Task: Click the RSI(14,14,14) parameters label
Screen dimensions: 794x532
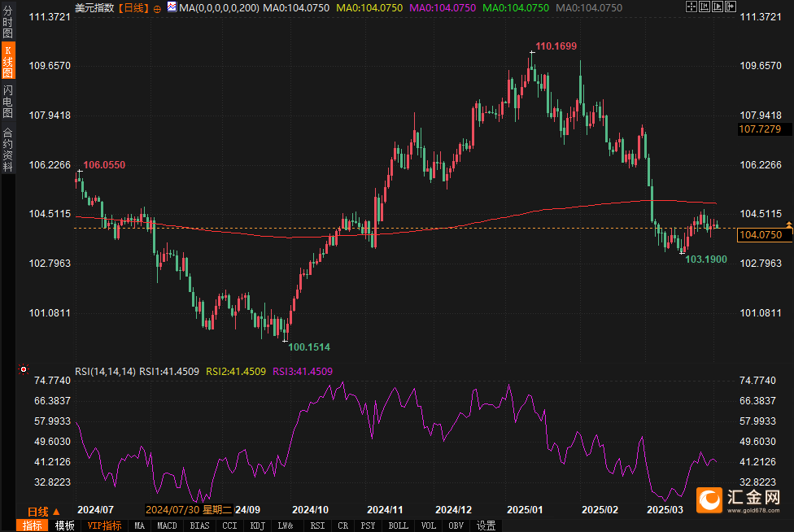Action: click(105, 372)
